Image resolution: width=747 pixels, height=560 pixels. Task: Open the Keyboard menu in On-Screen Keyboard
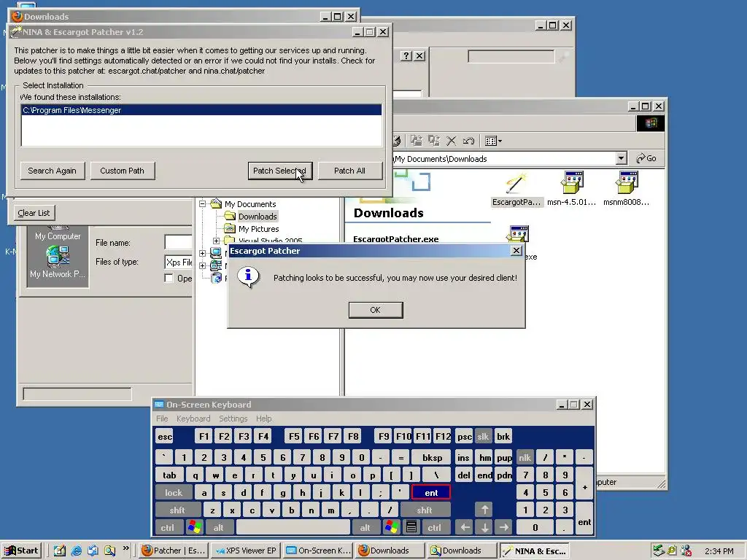point(193,419)
